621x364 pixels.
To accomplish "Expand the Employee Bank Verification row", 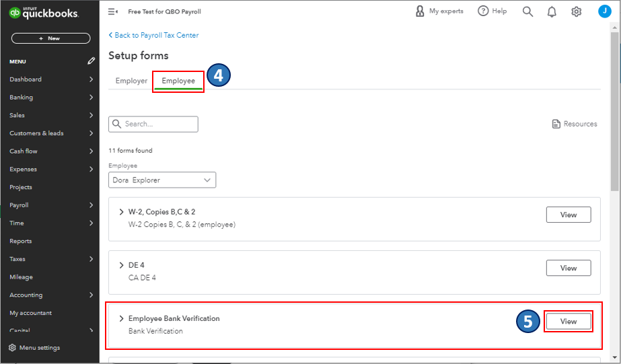I will (121, 318).
